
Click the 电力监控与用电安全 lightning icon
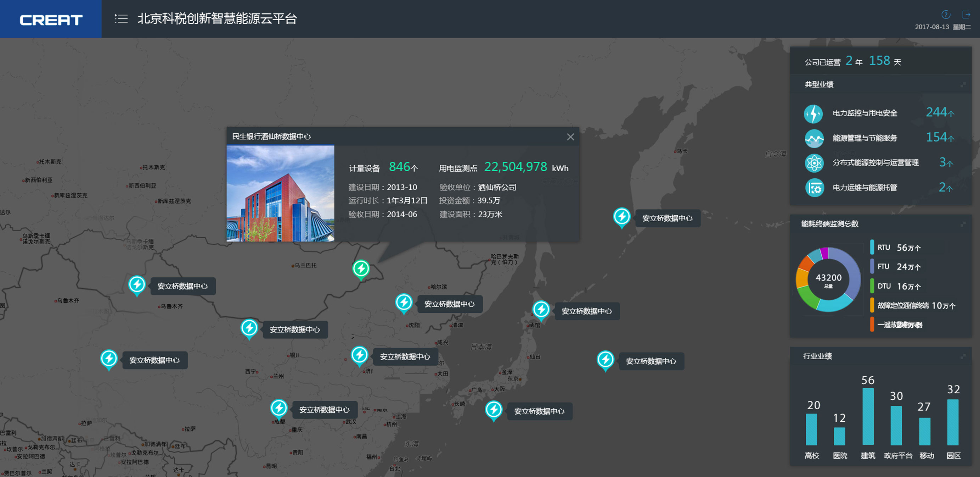pos(813,113)
